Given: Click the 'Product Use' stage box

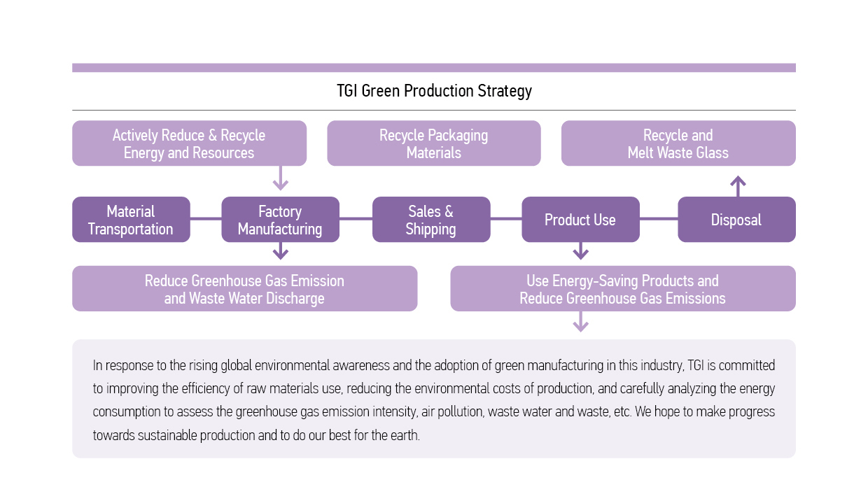Looking at the screenshot, I should point(580,220).
